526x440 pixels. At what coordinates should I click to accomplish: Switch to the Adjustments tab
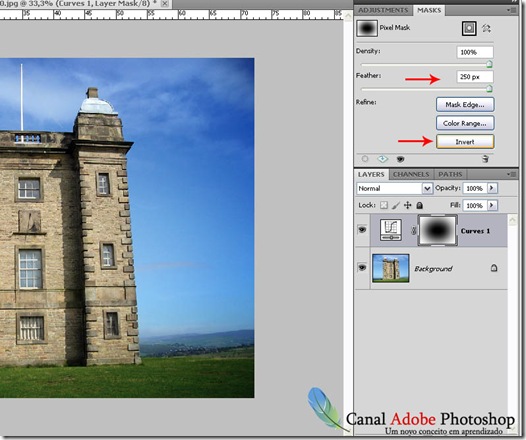click(x=383, y=10)
